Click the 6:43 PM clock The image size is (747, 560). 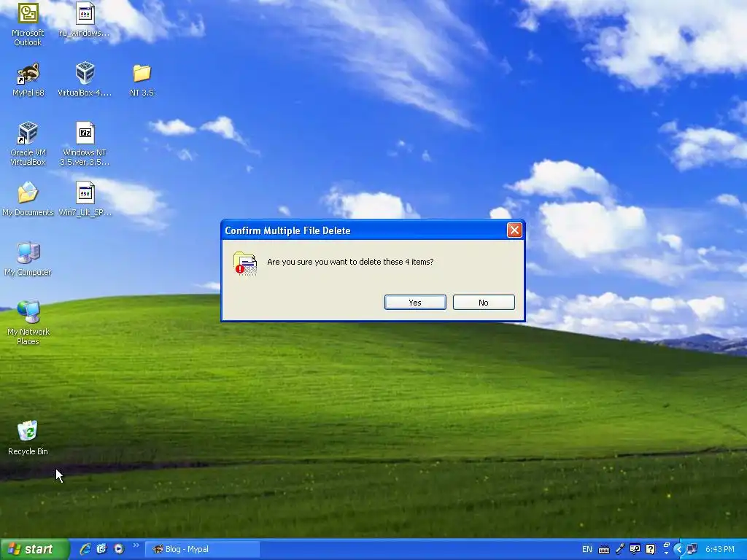tap(719, 549)
